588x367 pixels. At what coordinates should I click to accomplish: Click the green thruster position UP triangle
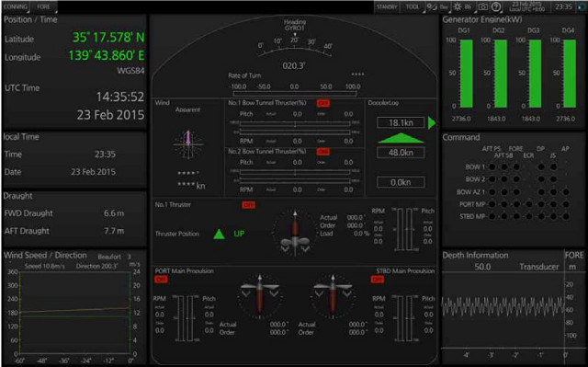pyautogui.click(x=219, y=235)
